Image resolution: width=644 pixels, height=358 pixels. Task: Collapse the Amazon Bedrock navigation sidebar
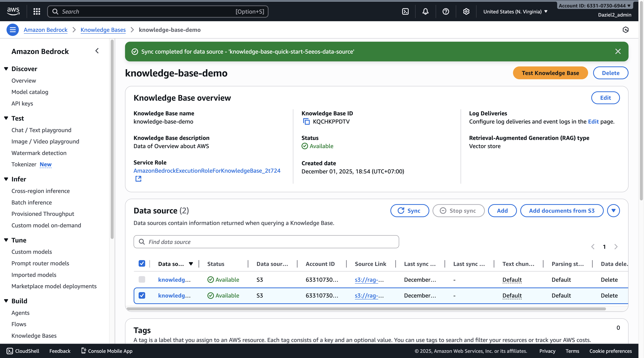[97, 51]
